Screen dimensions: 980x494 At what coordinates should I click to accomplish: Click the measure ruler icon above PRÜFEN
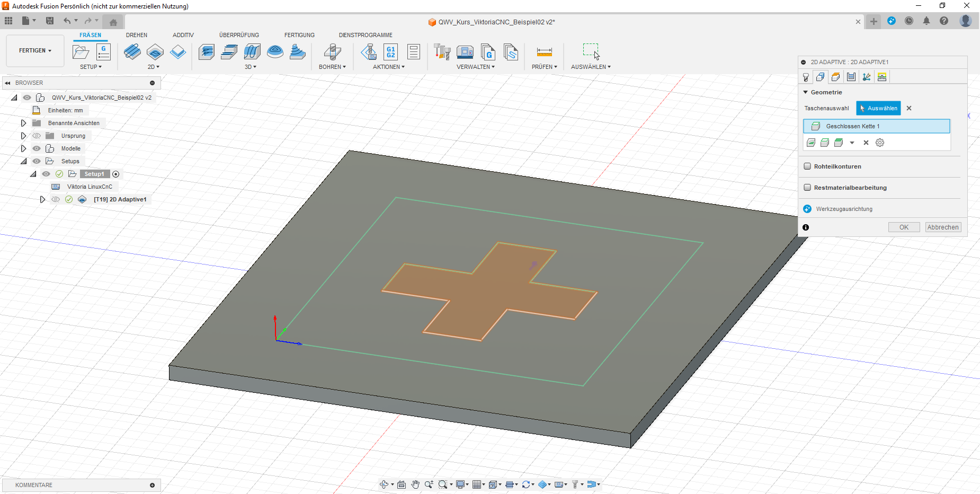point(544,52)
